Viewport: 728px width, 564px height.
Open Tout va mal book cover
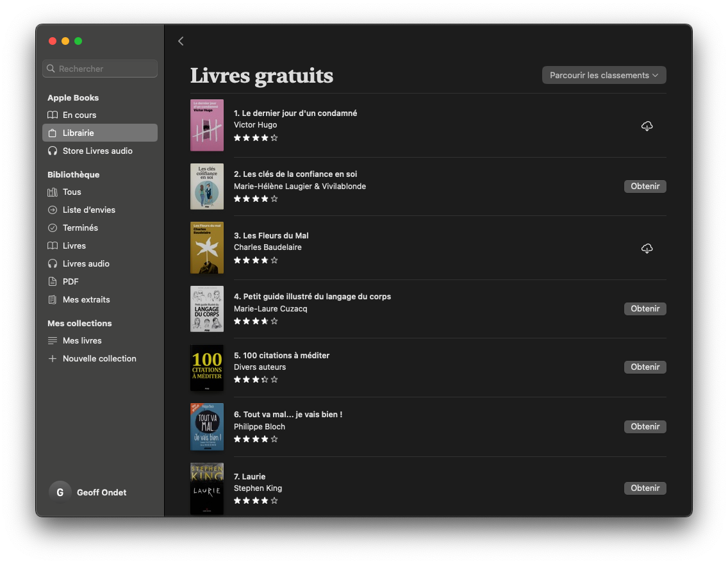(x=206, y=427)
